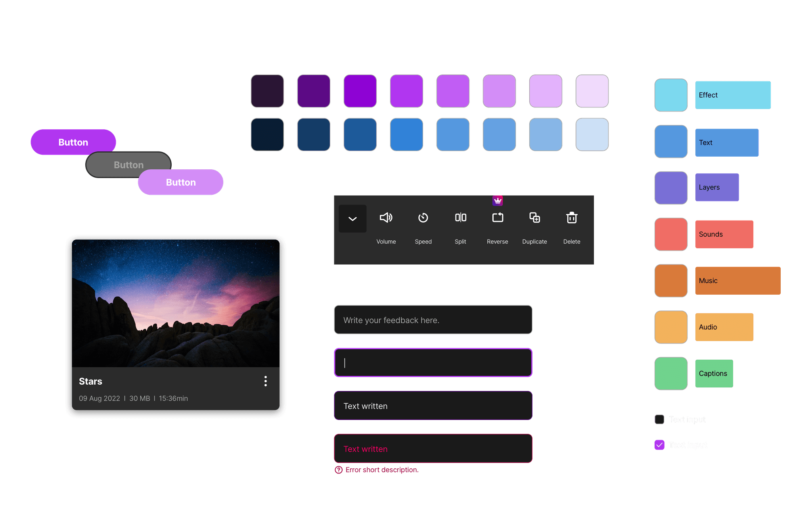Click the Volume speaker icon
812x529 pixels.
tap(386, 218)
